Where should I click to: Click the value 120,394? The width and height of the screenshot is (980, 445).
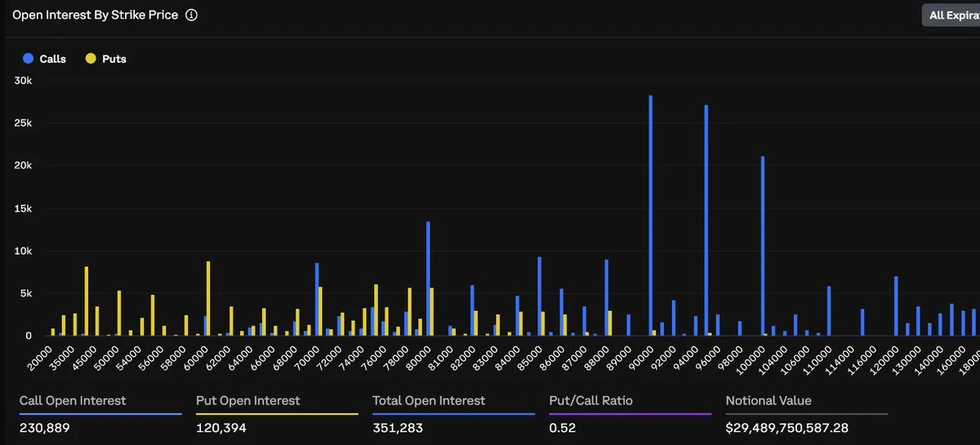(x=221, y=428)
